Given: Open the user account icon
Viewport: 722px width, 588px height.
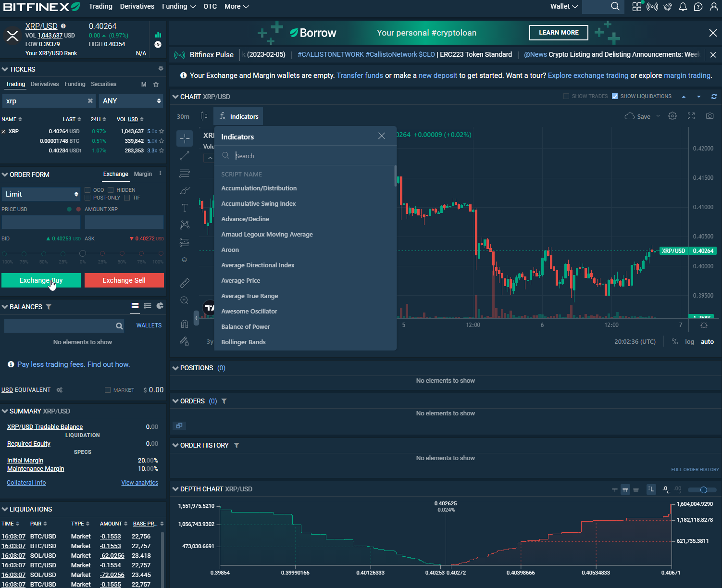Looking at the screenshot, I should coord(713,6).
